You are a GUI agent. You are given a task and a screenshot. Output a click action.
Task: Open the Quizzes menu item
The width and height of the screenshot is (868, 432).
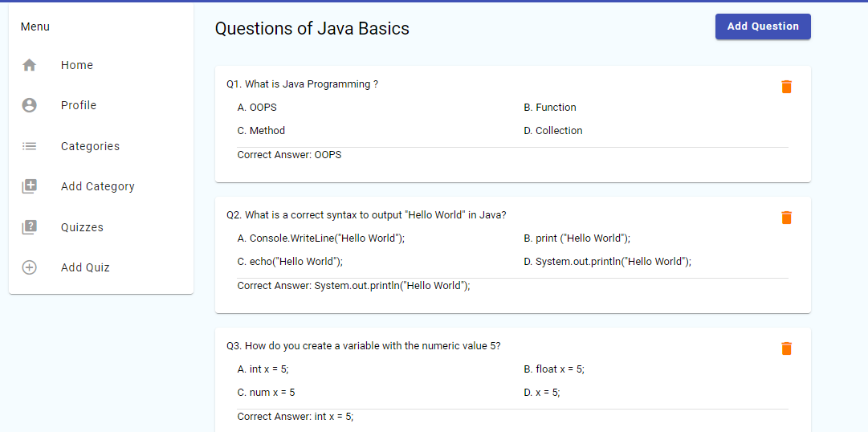[x=101, y=227]
